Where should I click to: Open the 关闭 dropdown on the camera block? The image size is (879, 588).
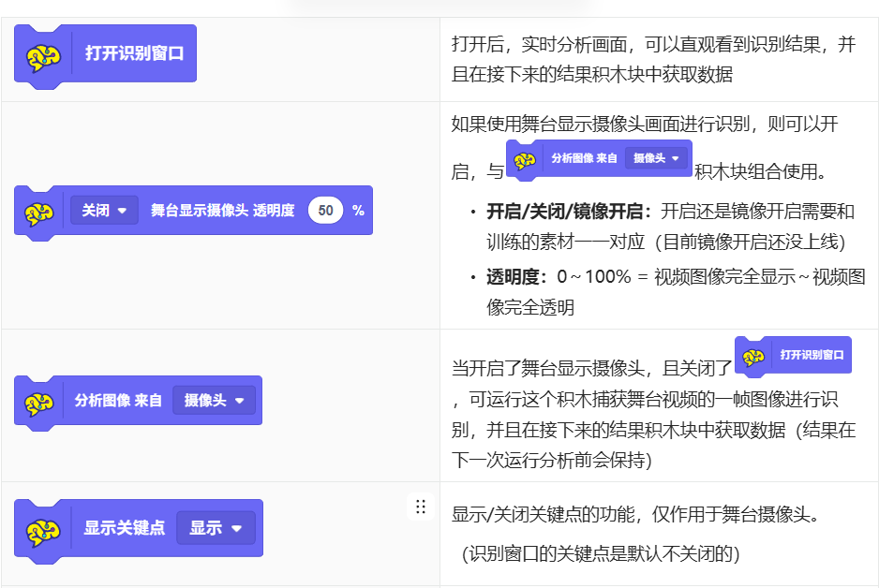(104, 211)
